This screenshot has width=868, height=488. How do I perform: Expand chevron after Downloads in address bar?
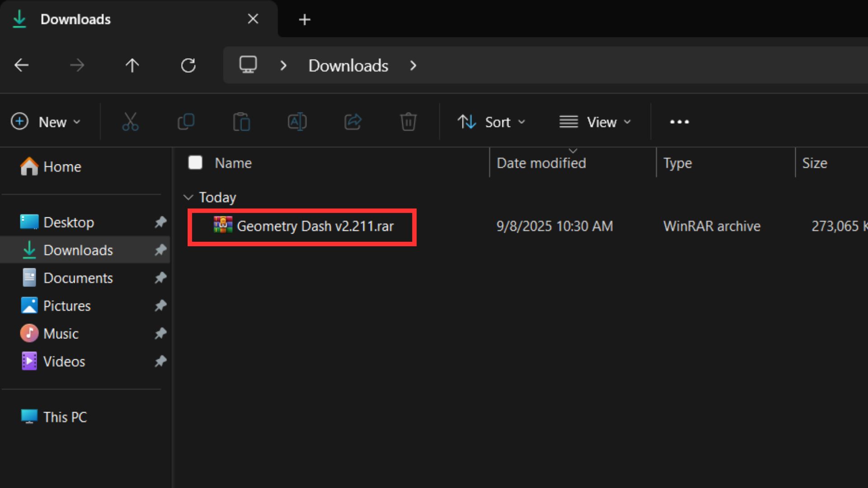(x=413, y=66)
